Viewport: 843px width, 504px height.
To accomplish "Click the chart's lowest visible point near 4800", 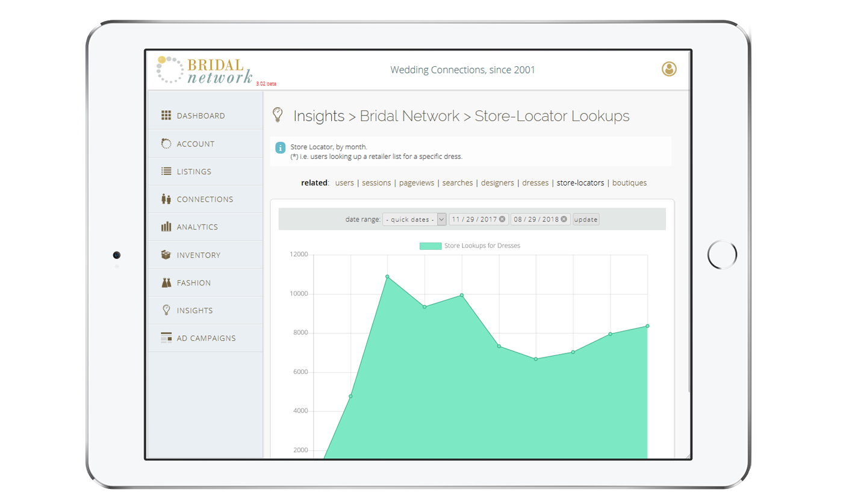I will (x=350, y=396).
